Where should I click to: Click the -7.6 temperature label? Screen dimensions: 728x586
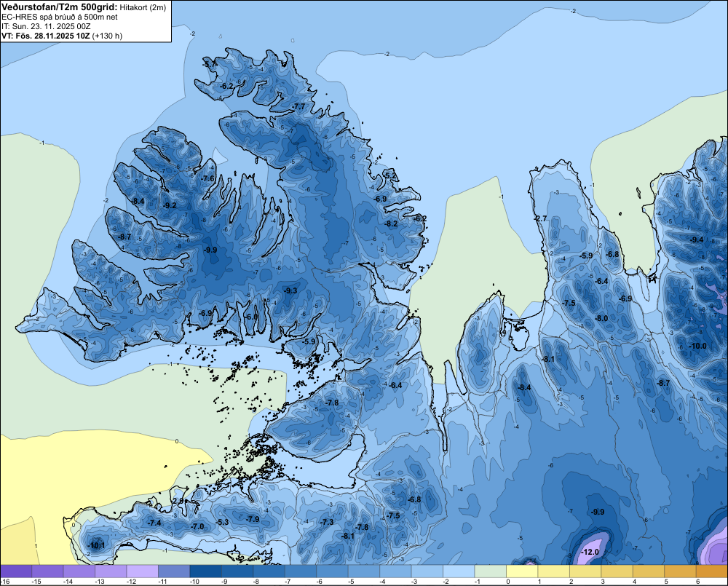(x=208, y=178)
